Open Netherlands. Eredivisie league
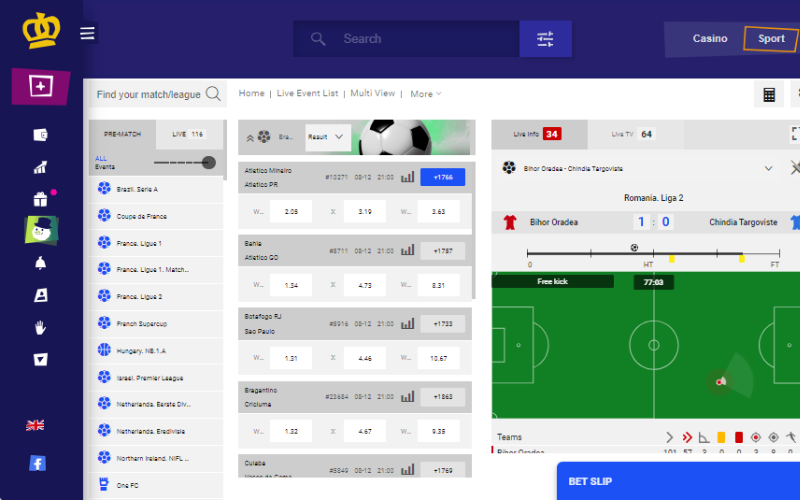The width and height of the screenshot is (800, 500). 156,431
